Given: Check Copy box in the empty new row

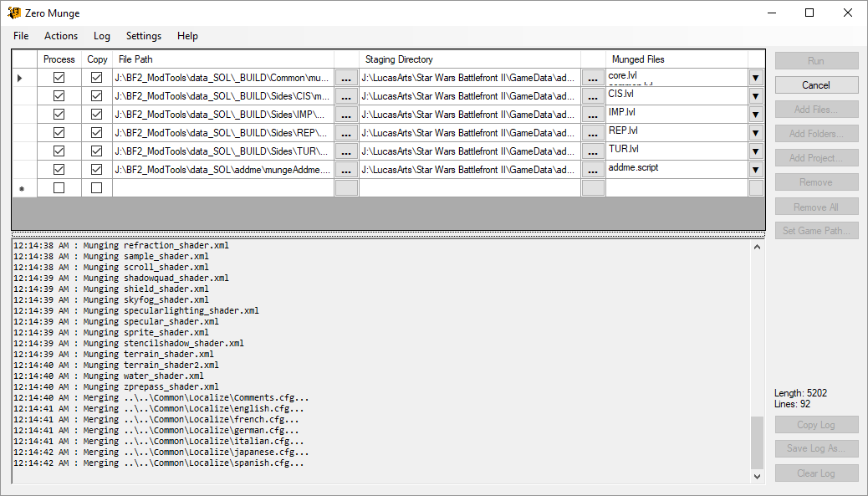Looking at the screenshot, I should coord(96,188).
